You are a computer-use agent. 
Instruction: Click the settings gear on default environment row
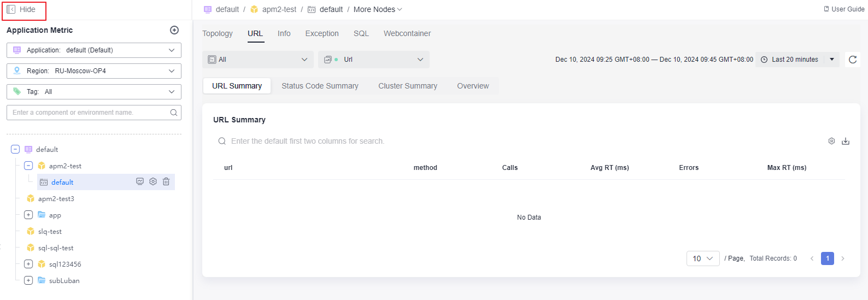[x=153, y=181]
